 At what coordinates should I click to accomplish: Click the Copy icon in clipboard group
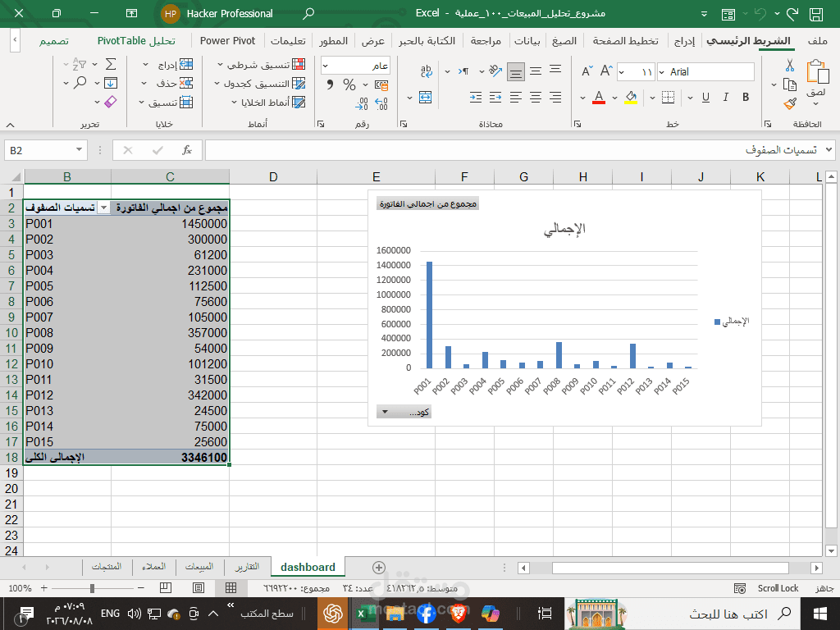(790, 84)
